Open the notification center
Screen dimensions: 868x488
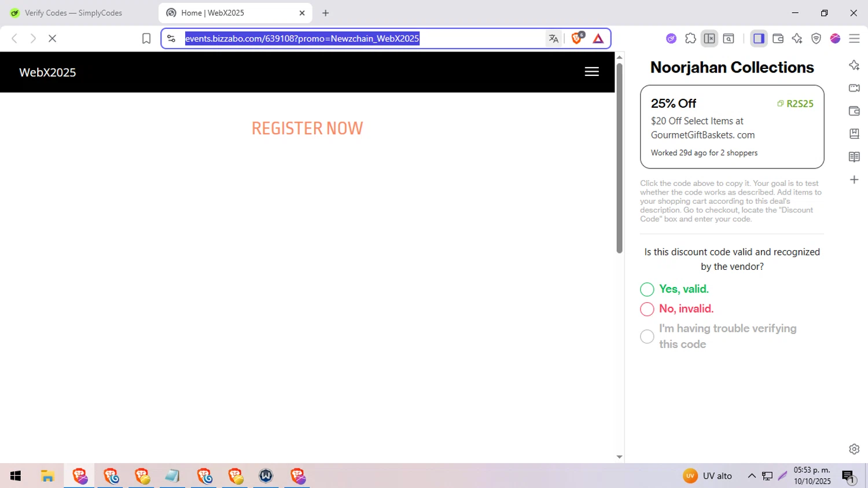tap(849, 476)
